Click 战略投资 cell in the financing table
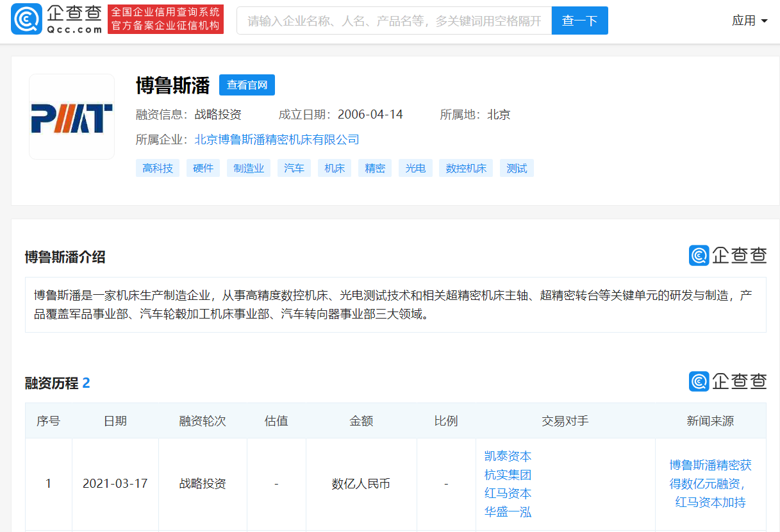The height and width of the screenshot is (532, 780). [x=203, y=484]
